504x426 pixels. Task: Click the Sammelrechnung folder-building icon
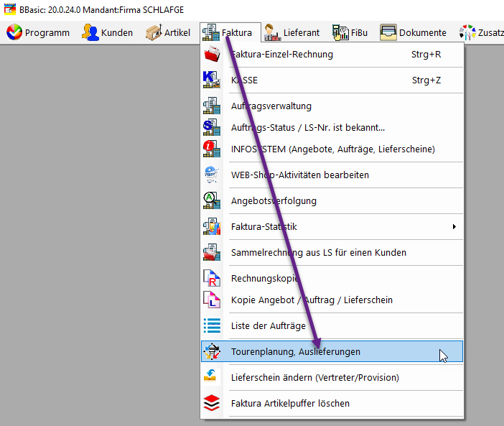(x=212, y=252)
